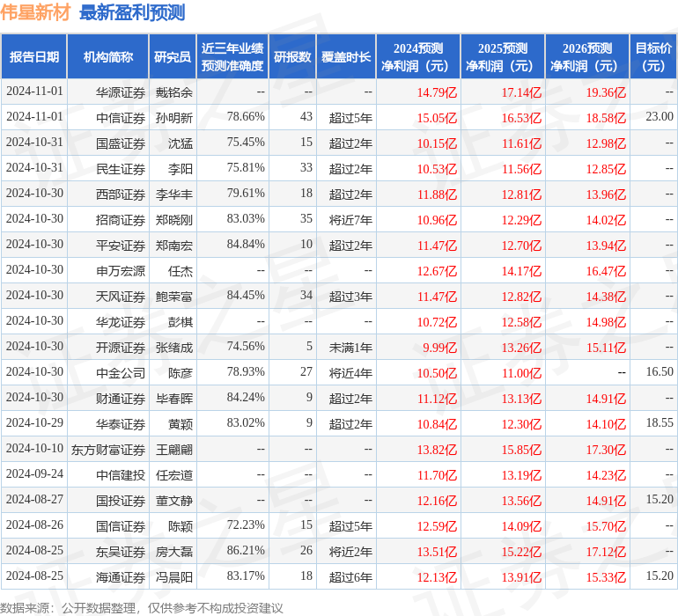Viewport: 678px width, 616px height.
Task: Click the 伟星新材 title text
Action: coord(35,12)
